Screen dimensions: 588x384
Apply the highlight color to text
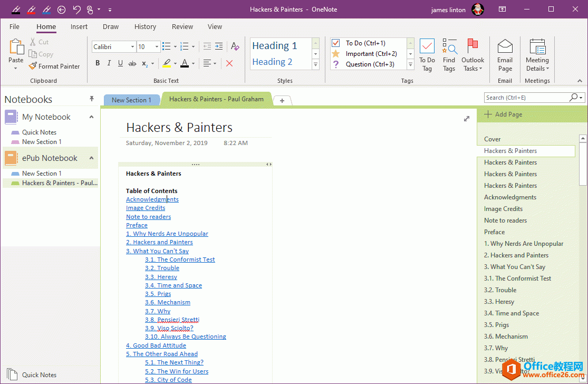[167, 63]
